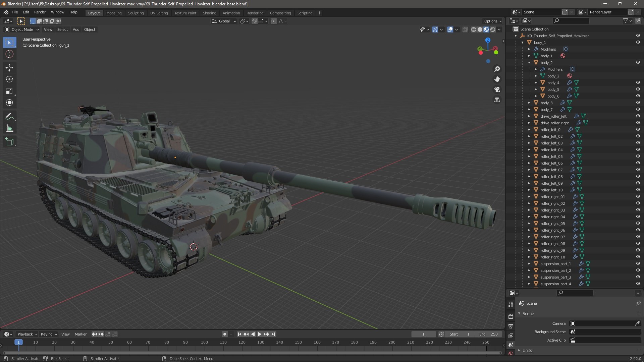
Task: Switch to the Shading workspace tab
Action: 209,13
